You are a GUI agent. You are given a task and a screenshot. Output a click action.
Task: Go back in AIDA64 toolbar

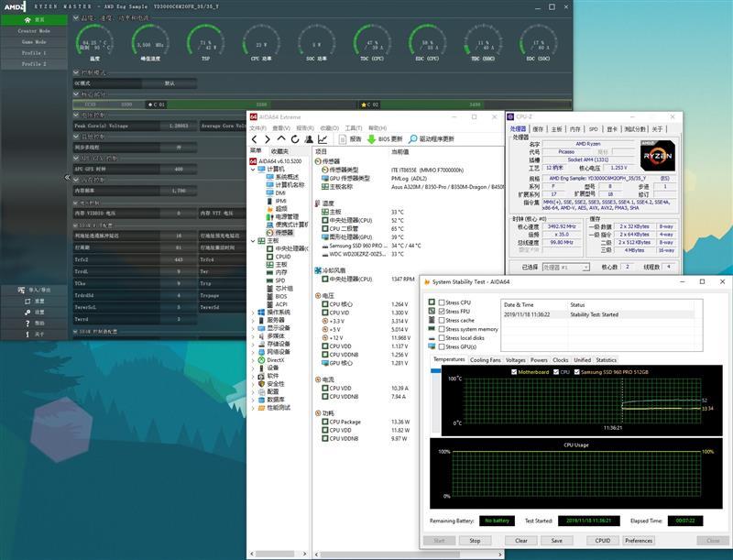[255, 139]
